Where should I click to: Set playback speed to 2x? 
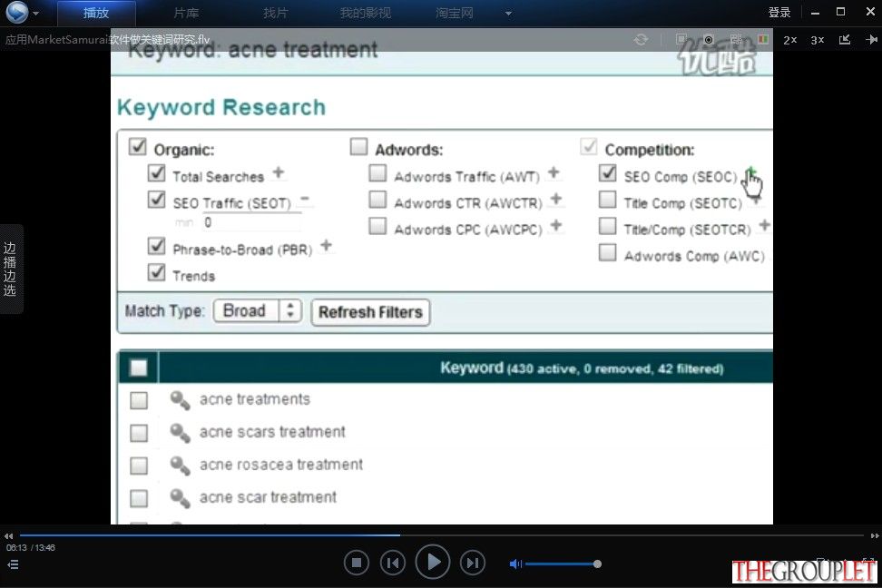pos(789,40)
